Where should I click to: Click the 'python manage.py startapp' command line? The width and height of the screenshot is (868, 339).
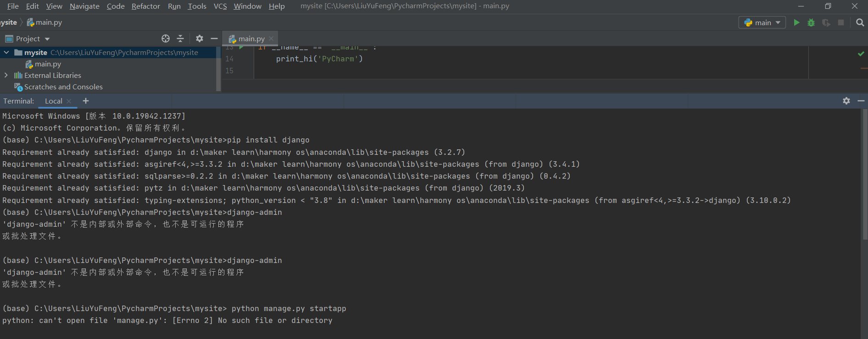coord(174,308)
